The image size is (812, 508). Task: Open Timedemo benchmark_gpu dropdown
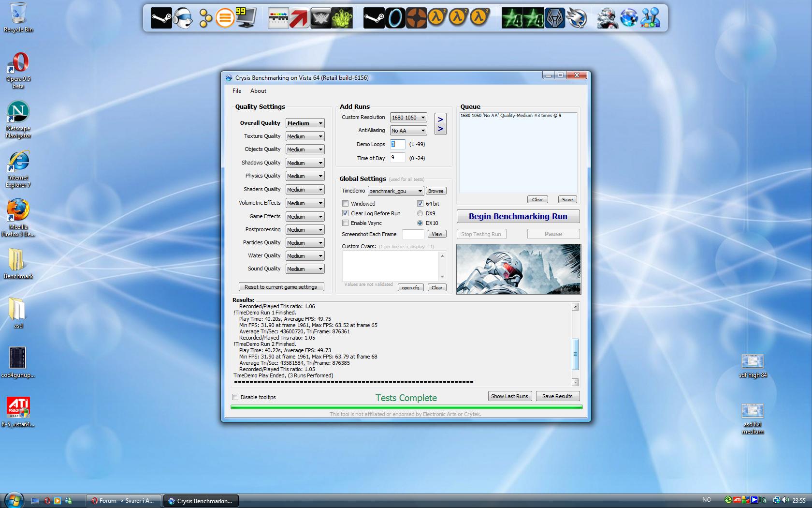(x=396, y=191)
